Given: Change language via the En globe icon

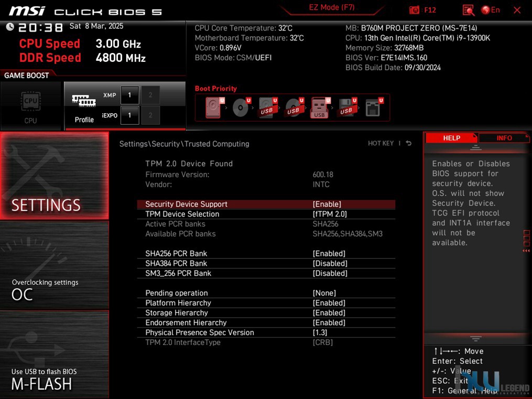Looking at the screenshot, I should 490,10.
